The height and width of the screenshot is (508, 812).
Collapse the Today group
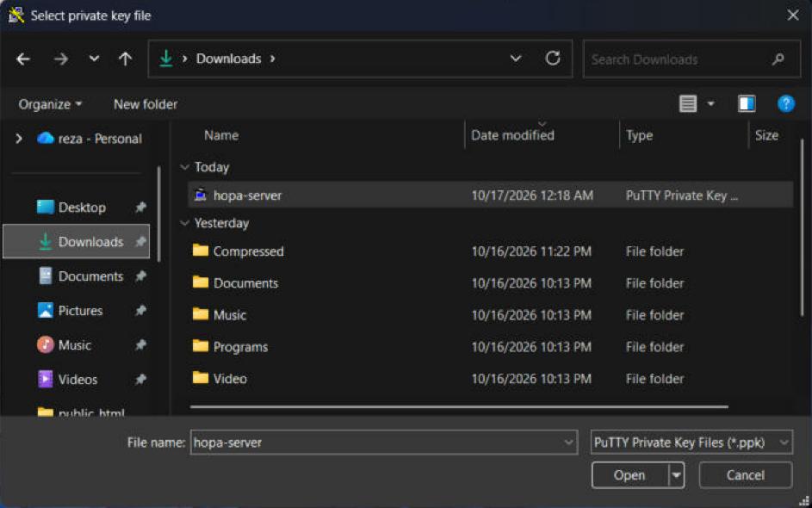click(185, 167)
